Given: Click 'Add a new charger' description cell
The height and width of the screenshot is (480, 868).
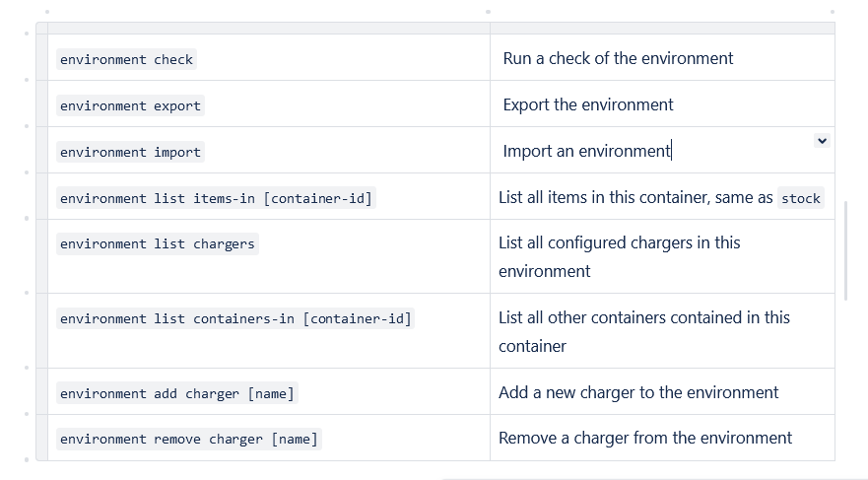Looking at the screenshot, I should 638,392.
